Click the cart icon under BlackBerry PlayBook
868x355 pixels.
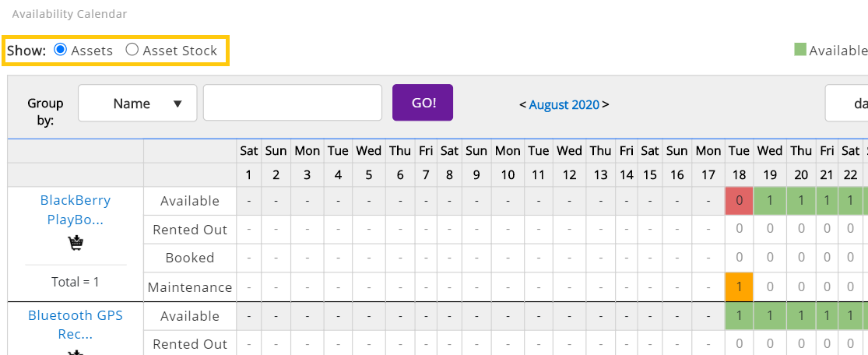pyautogui.click(x=76, y=243)
